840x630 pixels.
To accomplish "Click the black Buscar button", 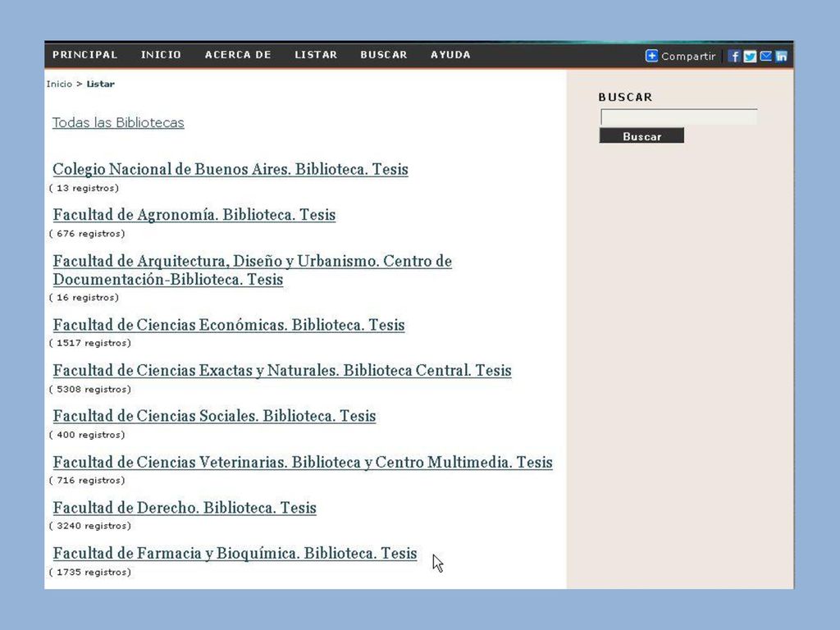I will coord(641,136).
